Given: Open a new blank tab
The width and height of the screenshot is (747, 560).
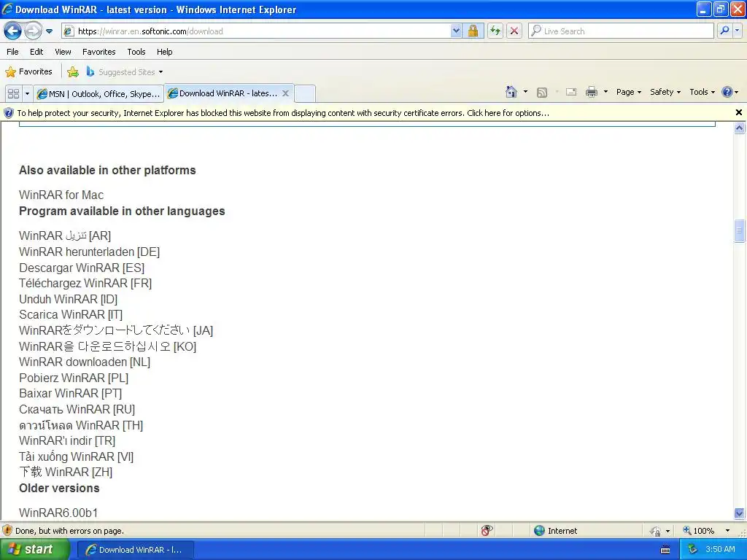Looking at the screenshot, I should click(x=305, y=94).
